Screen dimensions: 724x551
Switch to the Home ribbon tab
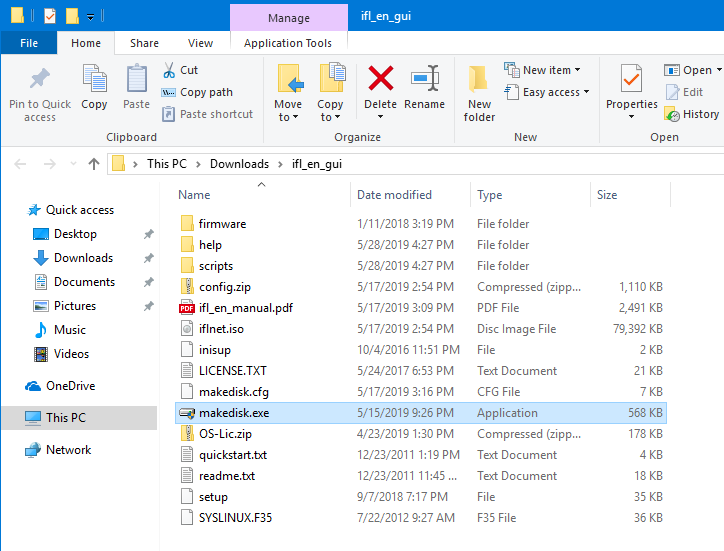[86, 43]
